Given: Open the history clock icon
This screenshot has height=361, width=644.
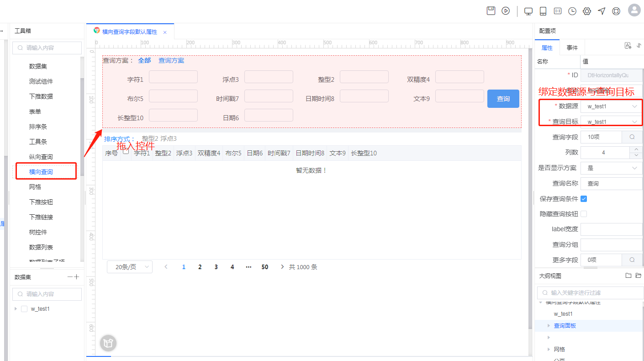Looking at the screenshot, I should point(572,11).
